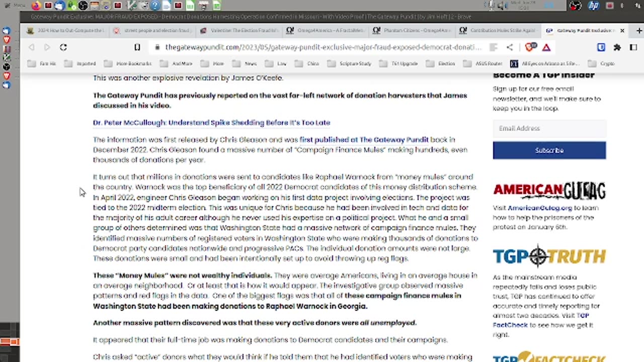Switch to '2024 How to Out-Compute' tab

(x=65, y=31)
